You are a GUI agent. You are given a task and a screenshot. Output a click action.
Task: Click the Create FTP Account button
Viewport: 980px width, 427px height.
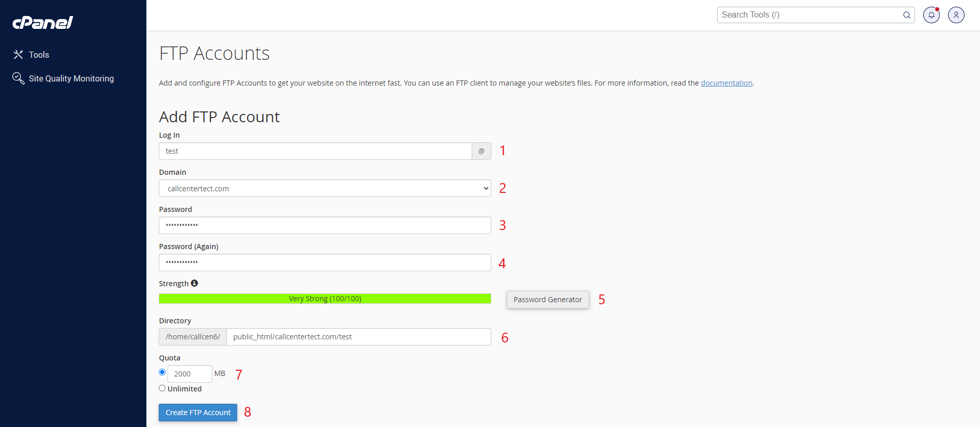(x=198, y=413)
